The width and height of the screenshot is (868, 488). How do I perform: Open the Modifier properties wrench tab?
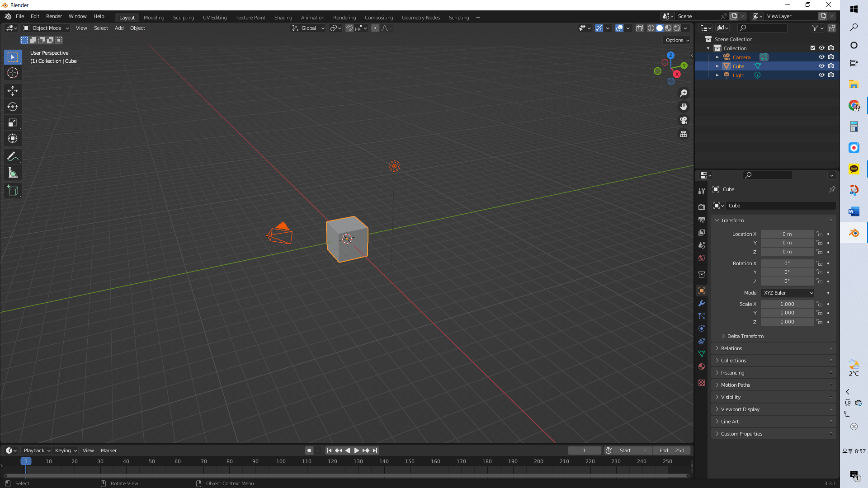point(702,303)
